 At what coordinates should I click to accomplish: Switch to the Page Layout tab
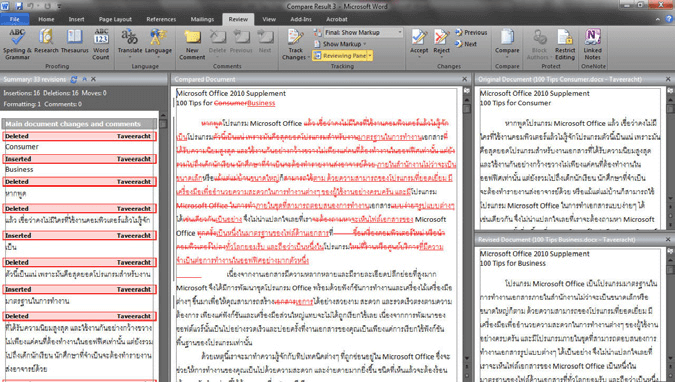(115, 19)
